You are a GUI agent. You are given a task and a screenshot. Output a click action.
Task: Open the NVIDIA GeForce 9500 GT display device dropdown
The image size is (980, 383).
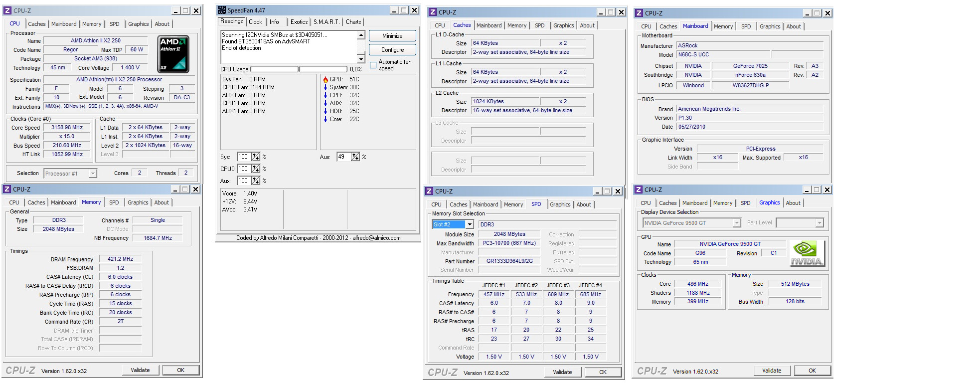(x=737, y=223)
